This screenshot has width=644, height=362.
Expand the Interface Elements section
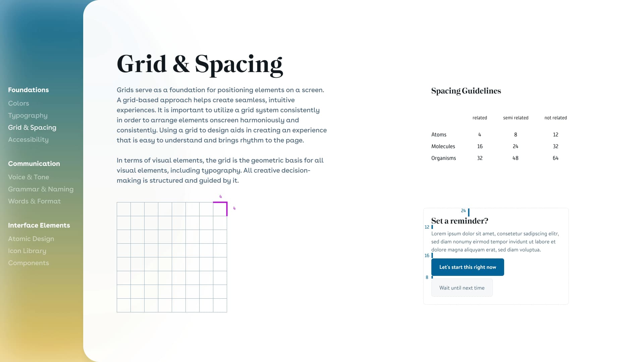(39, 226)
